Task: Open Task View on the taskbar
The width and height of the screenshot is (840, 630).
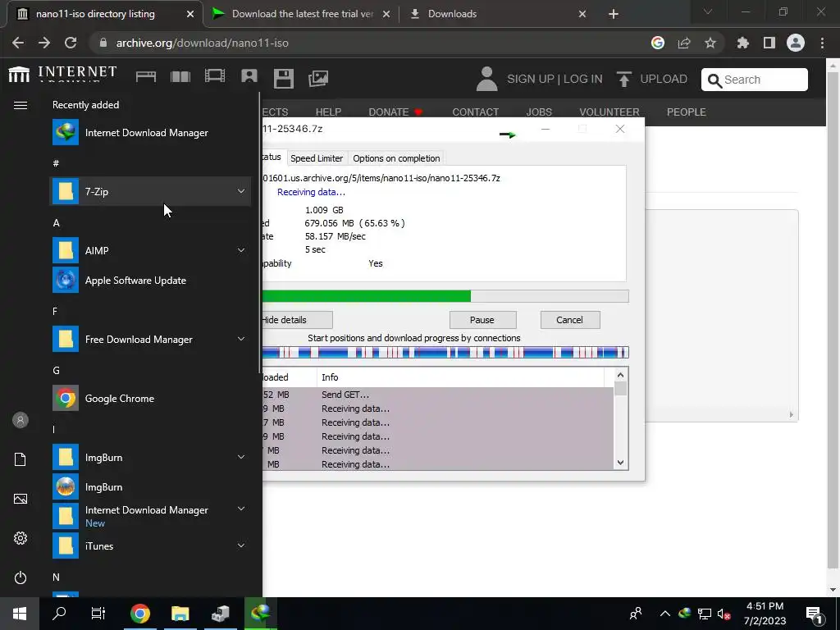Action: coord(98,614)
